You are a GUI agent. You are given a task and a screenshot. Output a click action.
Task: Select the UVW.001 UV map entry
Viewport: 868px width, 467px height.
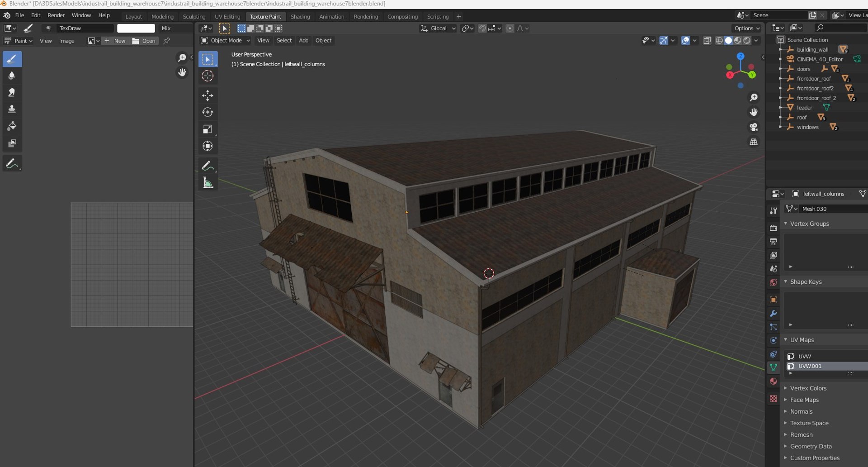(826, 366)
